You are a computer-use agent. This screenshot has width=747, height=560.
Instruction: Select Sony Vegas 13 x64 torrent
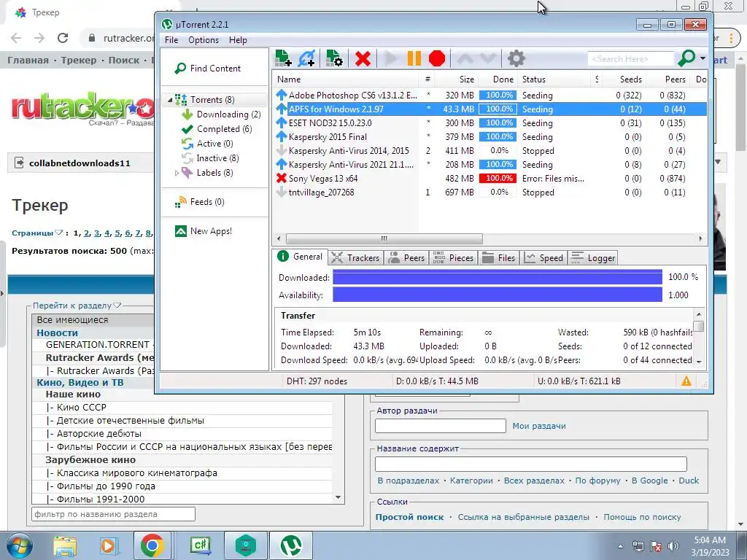pyautogui.click(x=489, y=178)
